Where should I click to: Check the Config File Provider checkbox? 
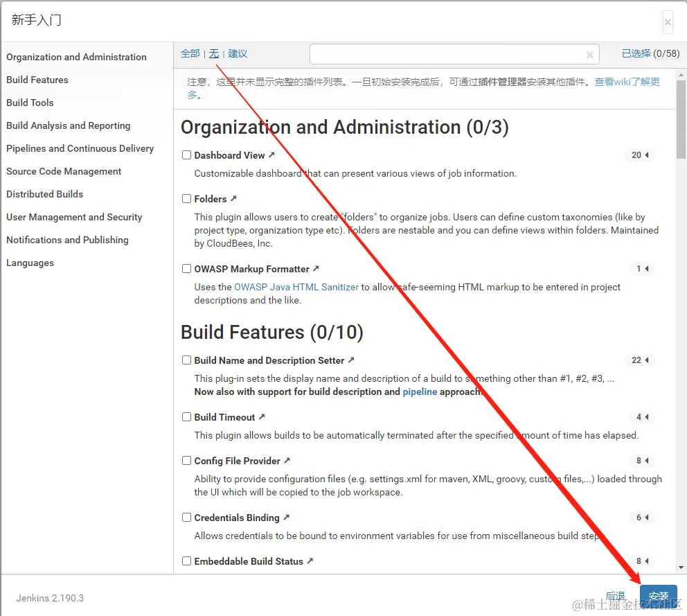pyautogui.click(x=187, y=460)
